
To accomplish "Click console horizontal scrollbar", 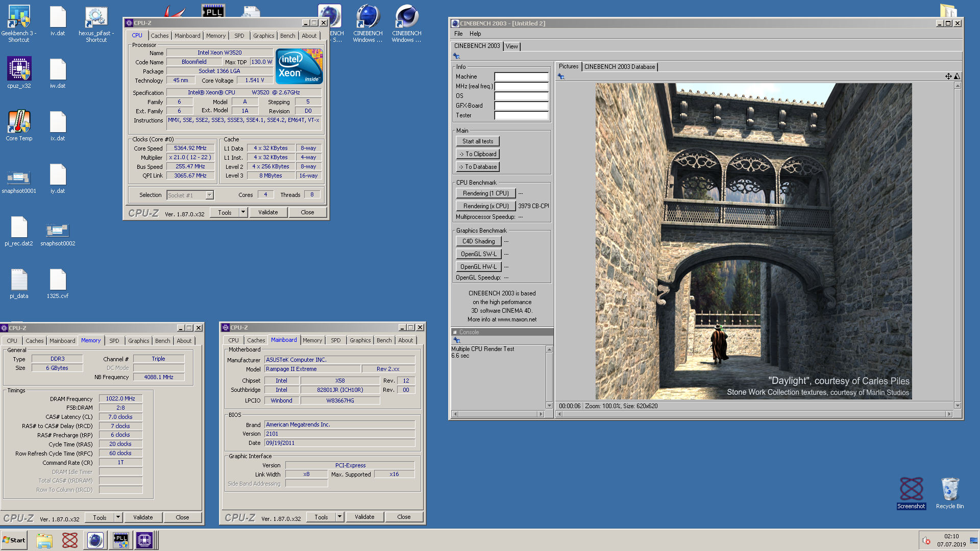I will (498, 414).
